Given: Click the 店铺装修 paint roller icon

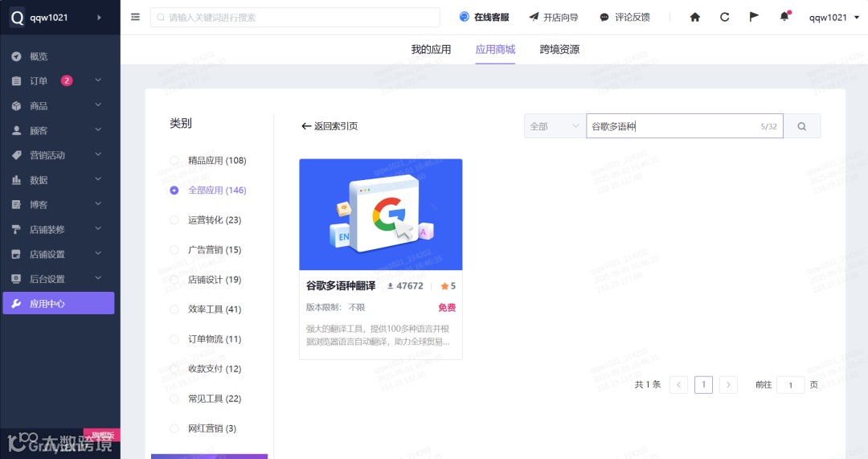Looking at the screenshot, I should click(x=17, y=229).
